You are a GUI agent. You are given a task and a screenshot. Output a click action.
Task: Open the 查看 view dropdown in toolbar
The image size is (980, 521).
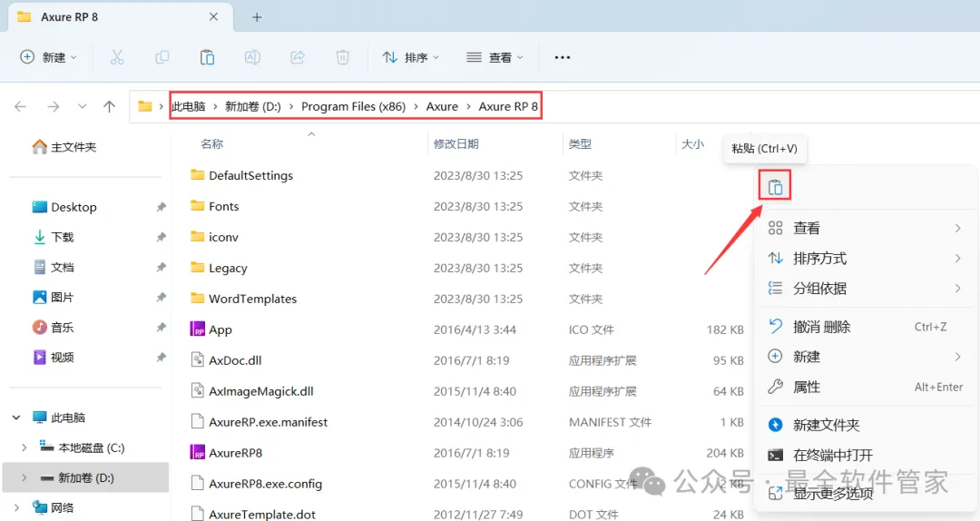(x=495, y=57)
